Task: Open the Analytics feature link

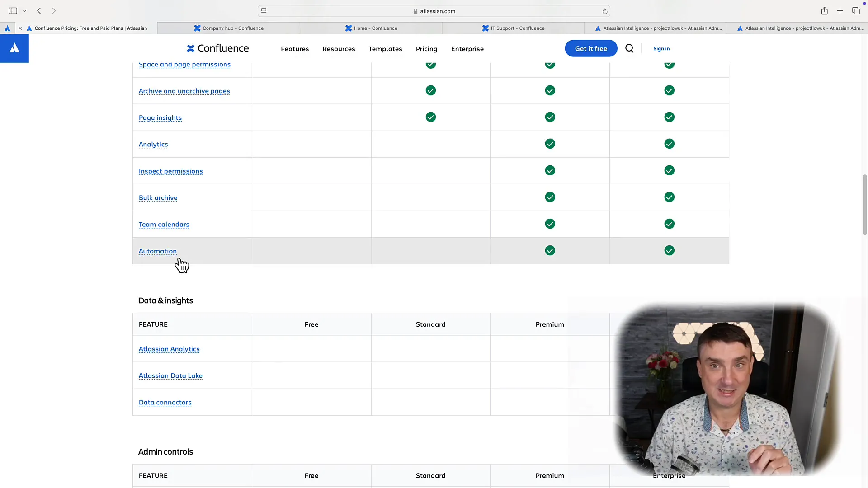Action: click(x=153, y=144)
